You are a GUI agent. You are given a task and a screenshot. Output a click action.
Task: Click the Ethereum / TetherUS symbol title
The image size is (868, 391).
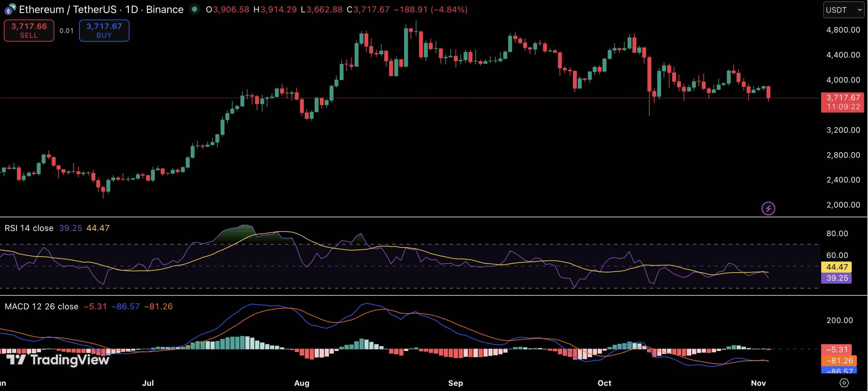point(67,9)
